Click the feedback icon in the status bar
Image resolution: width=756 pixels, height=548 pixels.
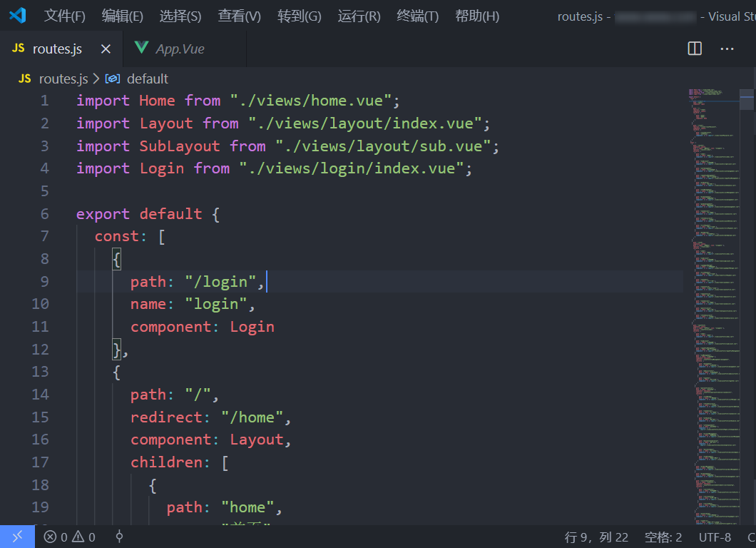(x=120, y=537)
